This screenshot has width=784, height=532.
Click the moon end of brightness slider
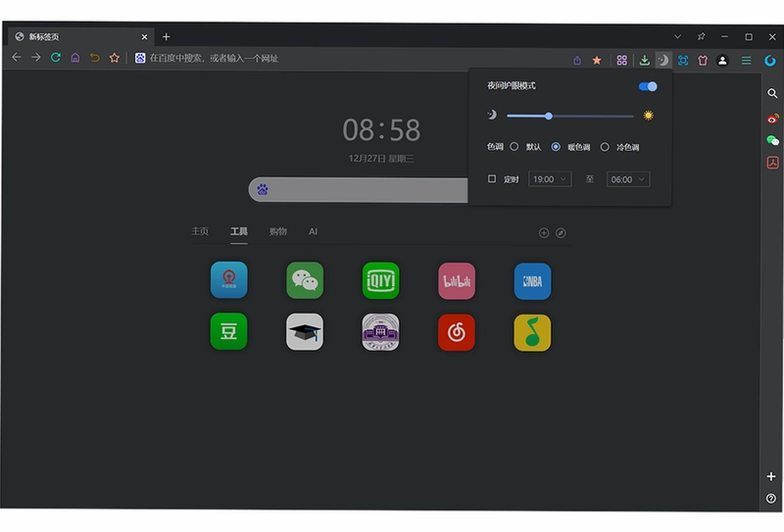coord(492,115)
